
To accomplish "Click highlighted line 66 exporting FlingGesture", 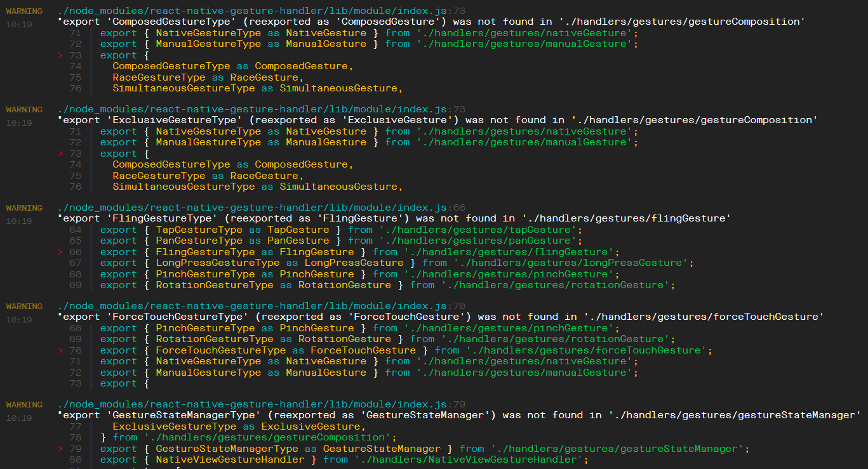I will pos(360,252).
